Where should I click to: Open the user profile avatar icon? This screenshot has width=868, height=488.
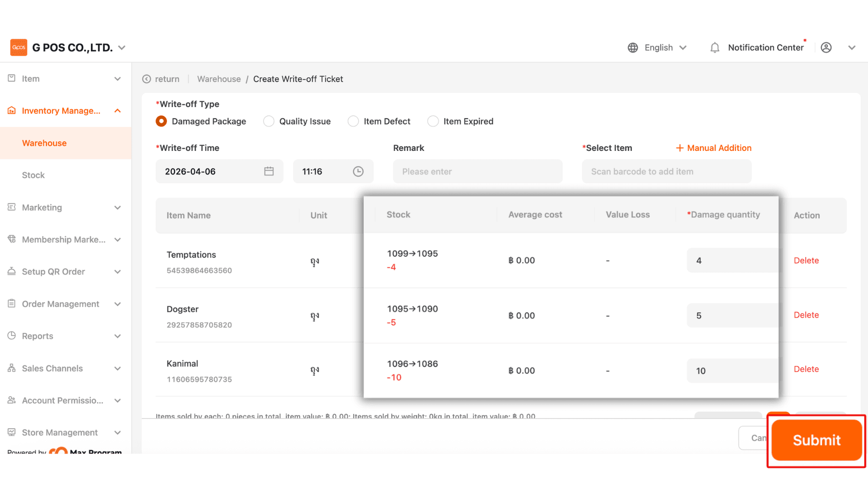coord(826,47)
